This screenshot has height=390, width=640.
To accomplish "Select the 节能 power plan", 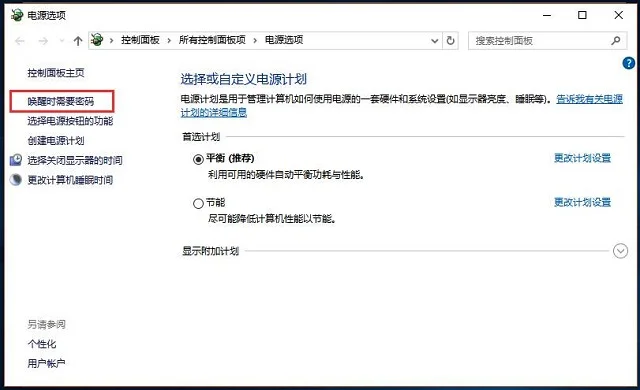I will pos(198,203).
